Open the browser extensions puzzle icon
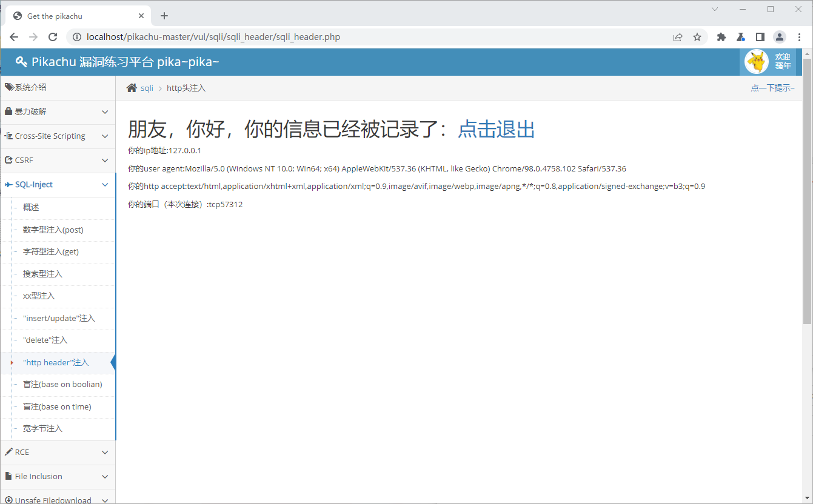 (x=721, y=37)
